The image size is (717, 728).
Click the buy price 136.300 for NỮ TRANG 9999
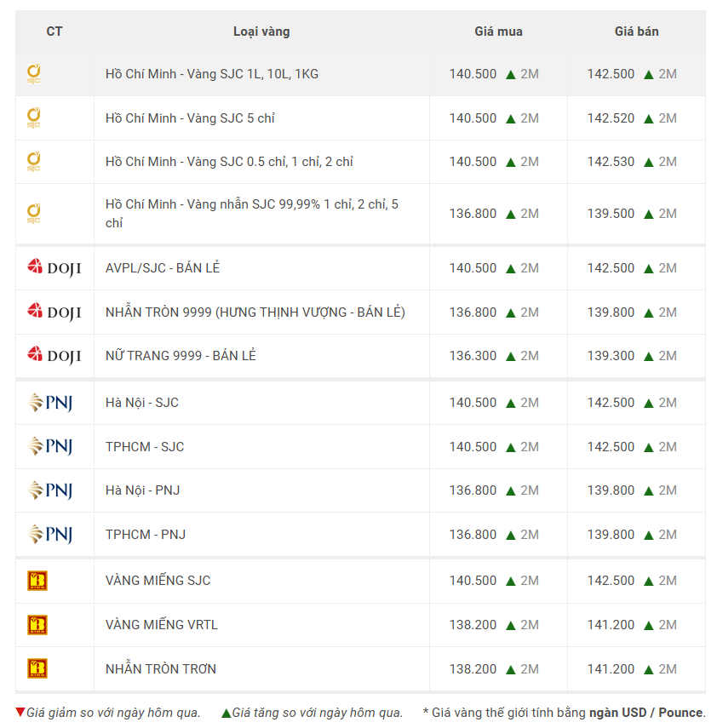[x=473, y=356]
